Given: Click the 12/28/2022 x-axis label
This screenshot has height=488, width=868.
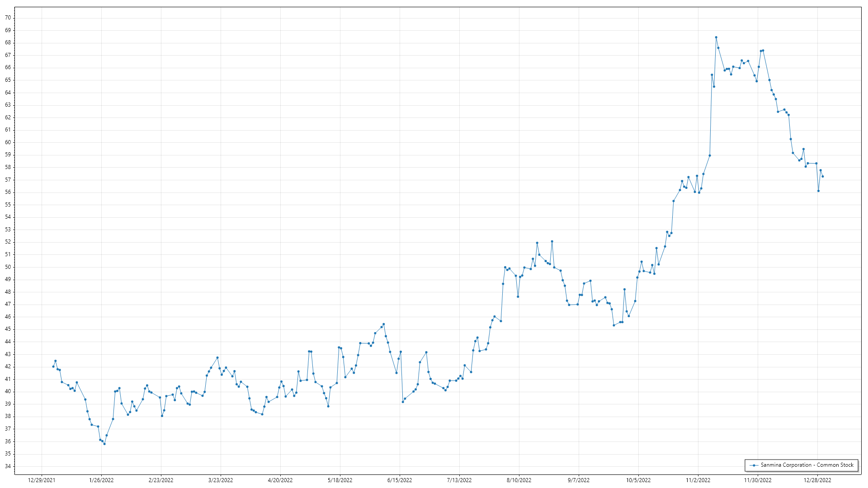Looking at the screenshot, I should (x=817, y=480).
